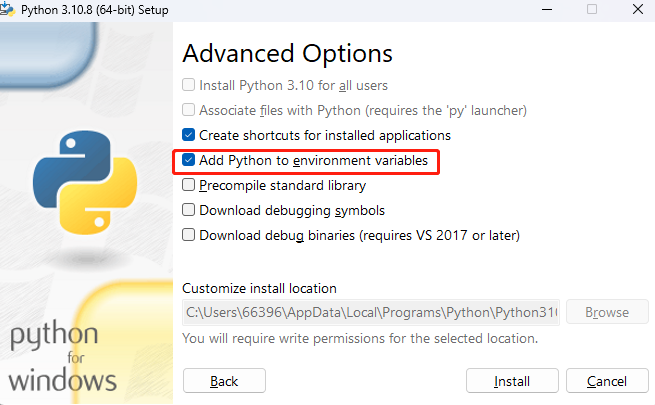
Task: Click the install location path field
Action: click(x=370, y=312)
